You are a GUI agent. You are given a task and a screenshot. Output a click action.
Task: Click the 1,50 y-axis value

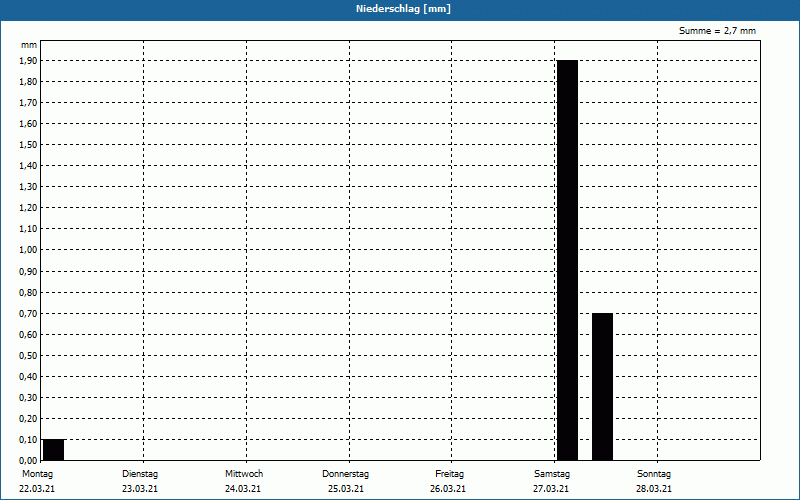pyautogui.click(x=28, y=145)
